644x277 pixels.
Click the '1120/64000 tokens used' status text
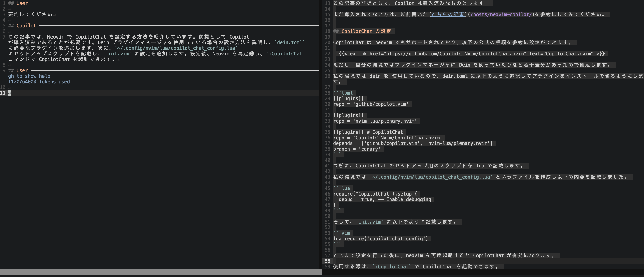(39, 82)
